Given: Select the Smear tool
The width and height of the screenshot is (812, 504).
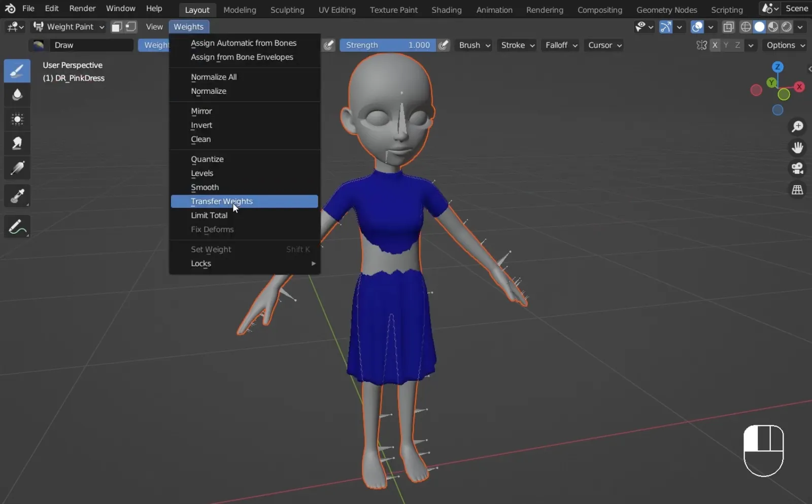Looking at the screenshot, I should click(17, 143).
